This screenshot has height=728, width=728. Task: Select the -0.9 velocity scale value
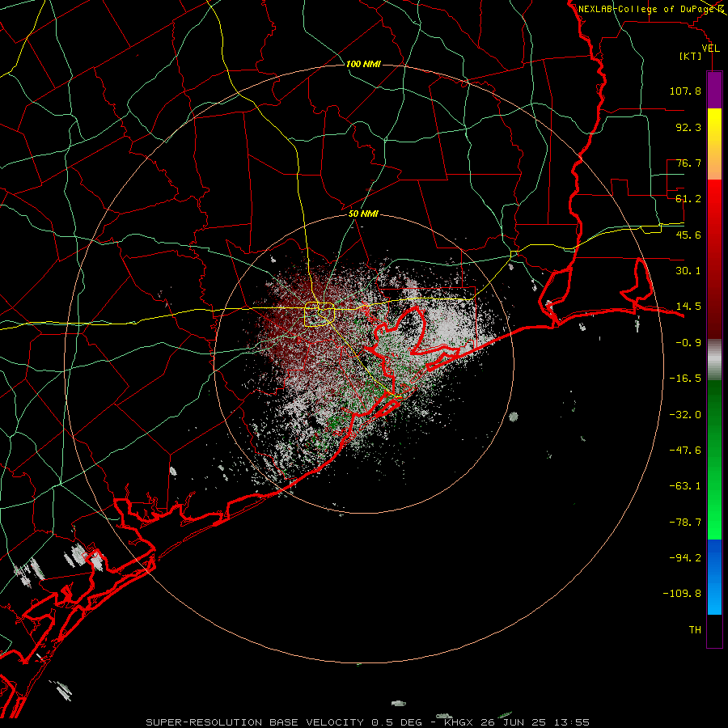688,343
